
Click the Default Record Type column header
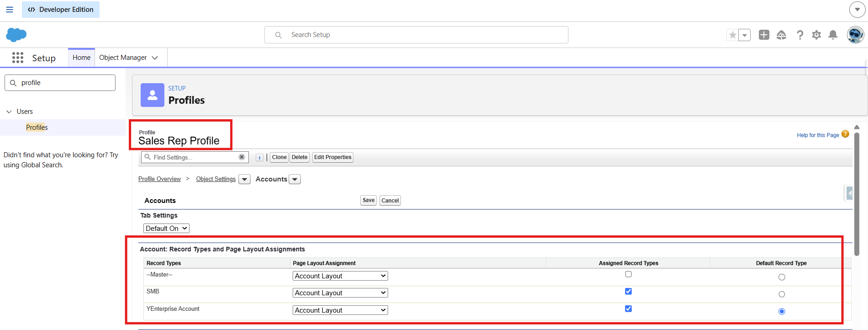coord(781,263)
